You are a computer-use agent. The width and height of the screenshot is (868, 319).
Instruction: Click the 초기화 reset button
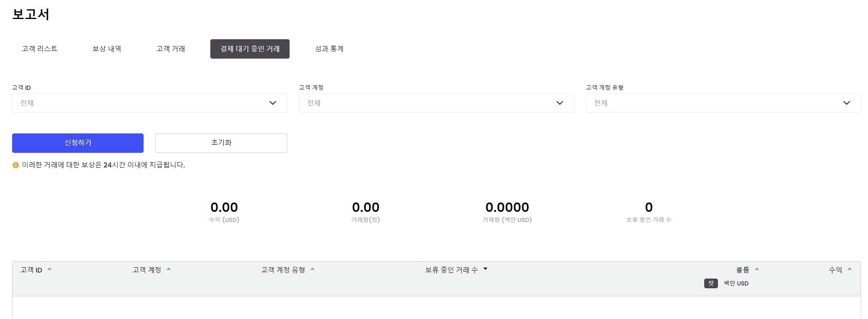[x=221, y=143]
